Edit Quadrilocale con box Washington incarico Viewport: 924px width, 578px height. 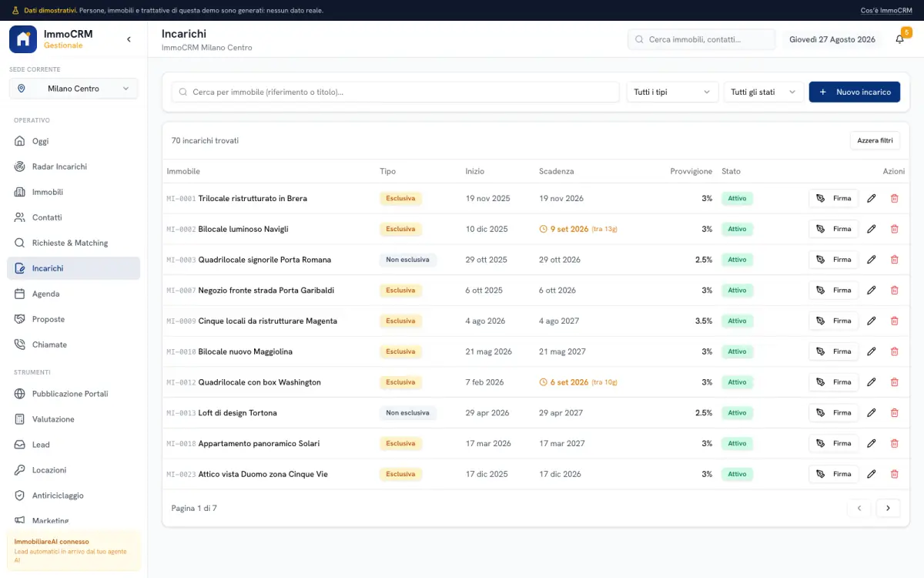pyautogui.click(x=872, y=382)
